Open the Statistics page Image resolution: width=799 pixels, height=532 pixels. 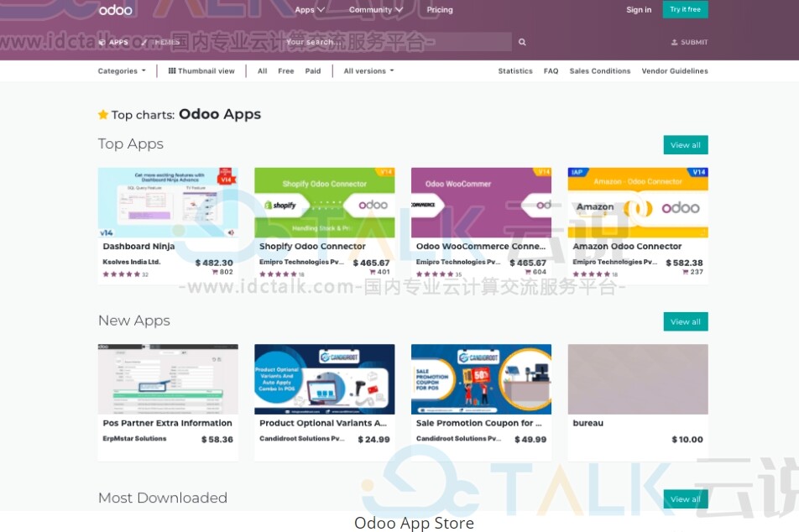[x=515, y=70]
